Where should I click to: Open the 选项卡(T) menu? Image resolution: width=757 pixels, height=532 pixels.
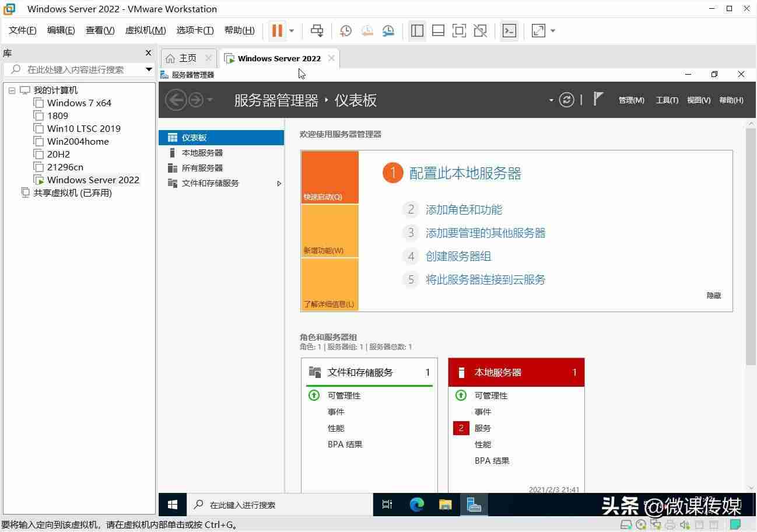[x=195, y=30]
